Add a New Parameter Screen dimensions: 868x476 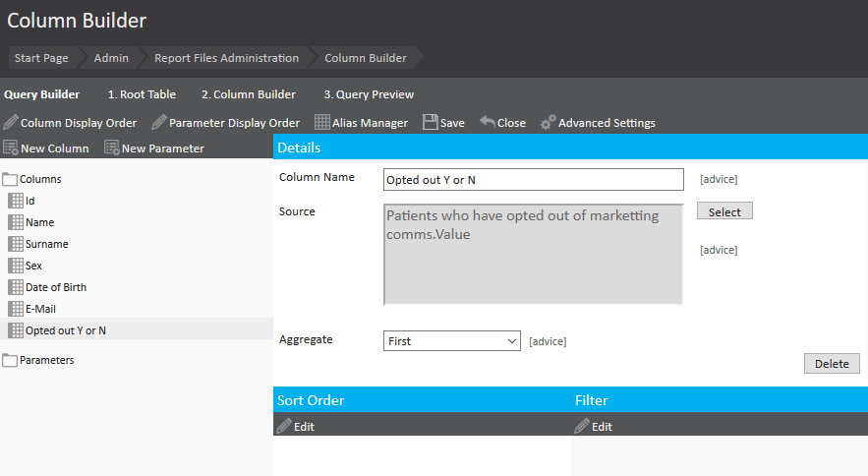tap(154, 149)
